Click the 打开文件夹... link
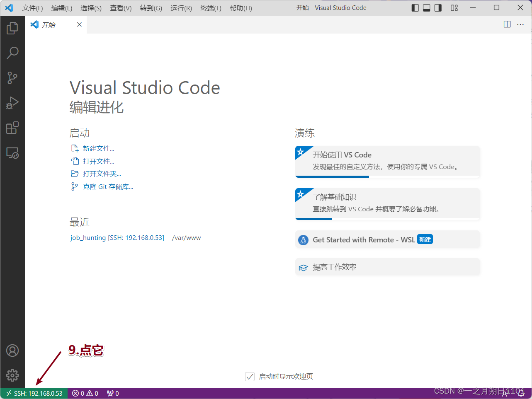 pos(102,174)
